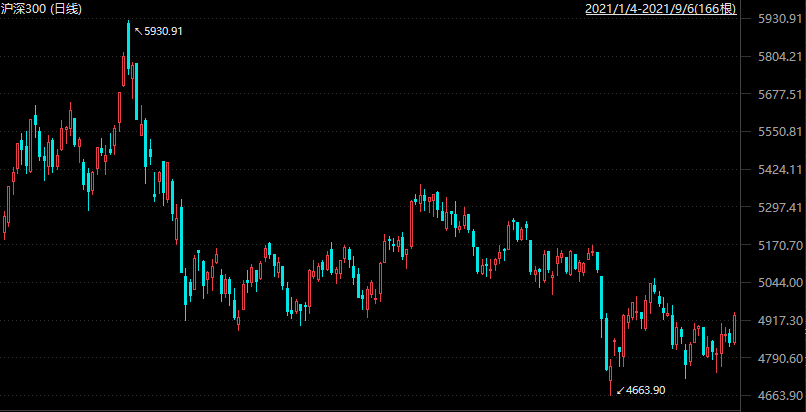The width and height of the screenshot is (806, 412).
Task: Click the 沪深300 (日线) chart title
Action: pos(41,8)
